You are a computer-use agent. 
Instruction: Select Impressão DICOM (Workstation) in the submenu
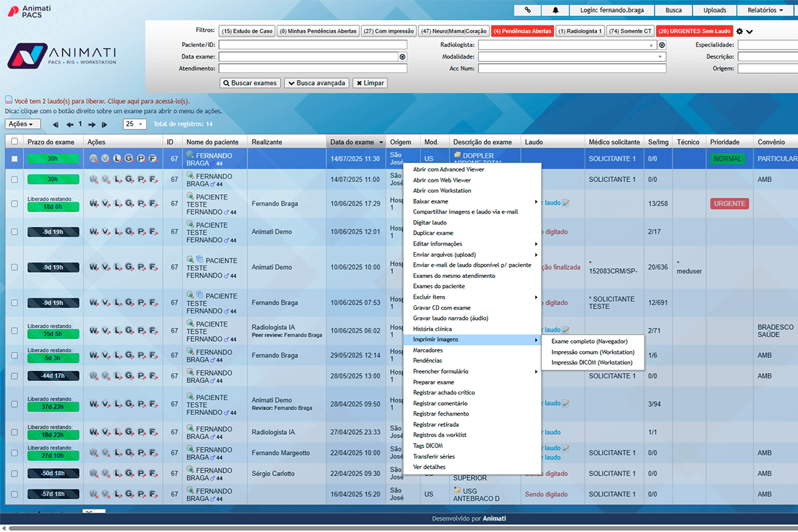pyautogui.click(x=593, y=362)
